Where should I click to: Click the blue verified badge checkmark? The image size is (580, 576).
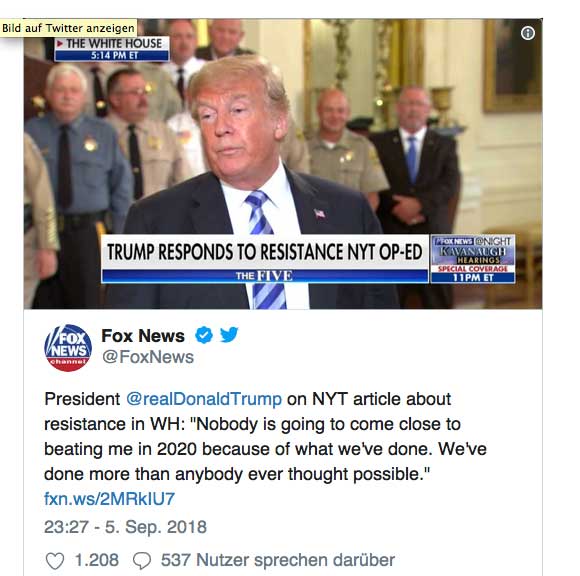204,335
